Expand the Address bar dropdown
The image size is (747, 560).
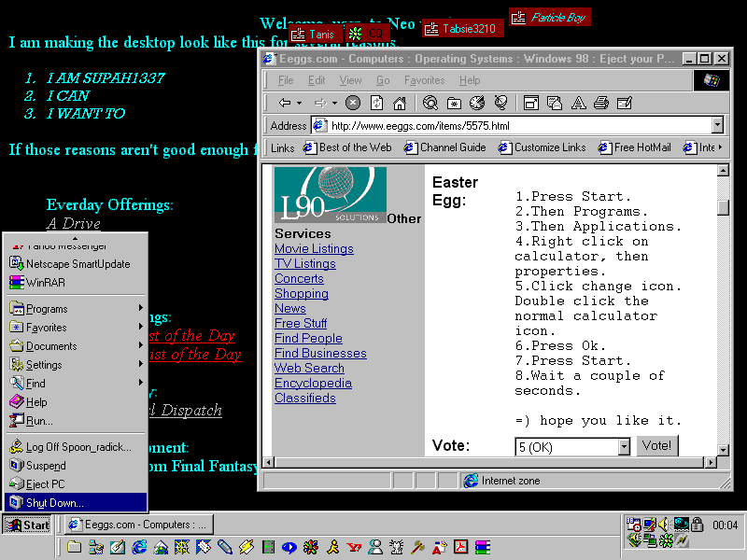click(x=717, y=126)
